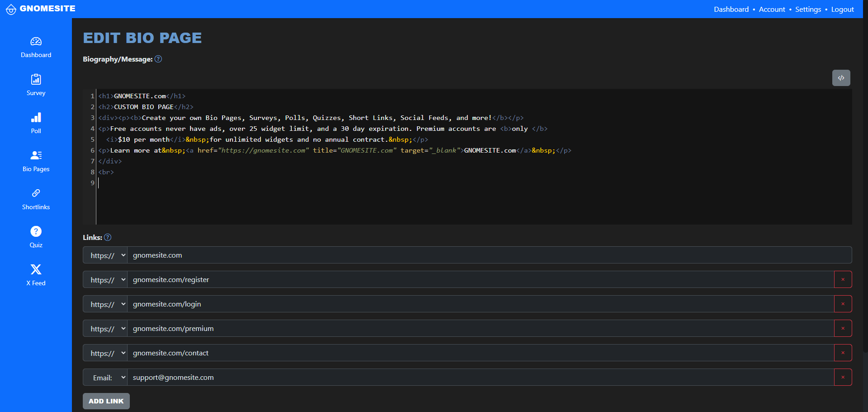Click the '$10 per month' code text
868x412 pixels.
point(144,139)
